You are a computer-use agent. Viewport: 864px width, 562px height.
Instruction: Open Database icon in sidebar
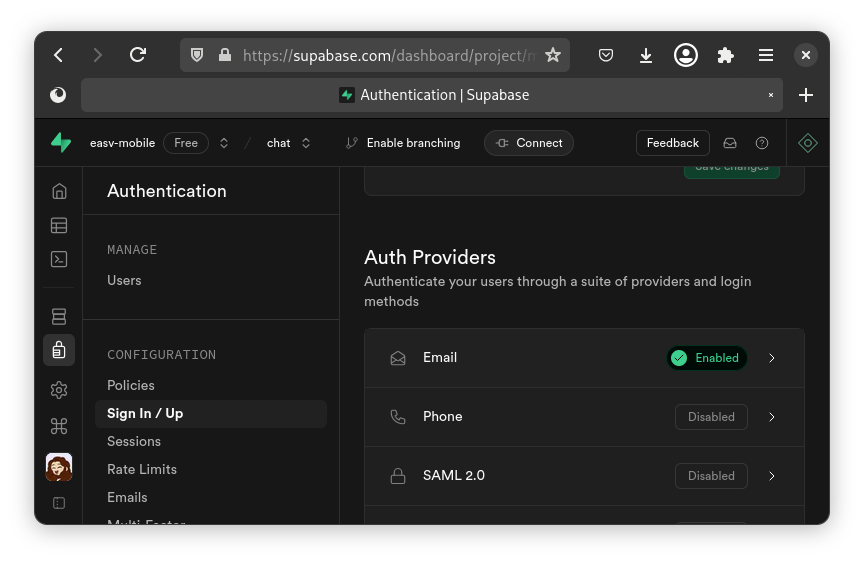click(59, 316)
